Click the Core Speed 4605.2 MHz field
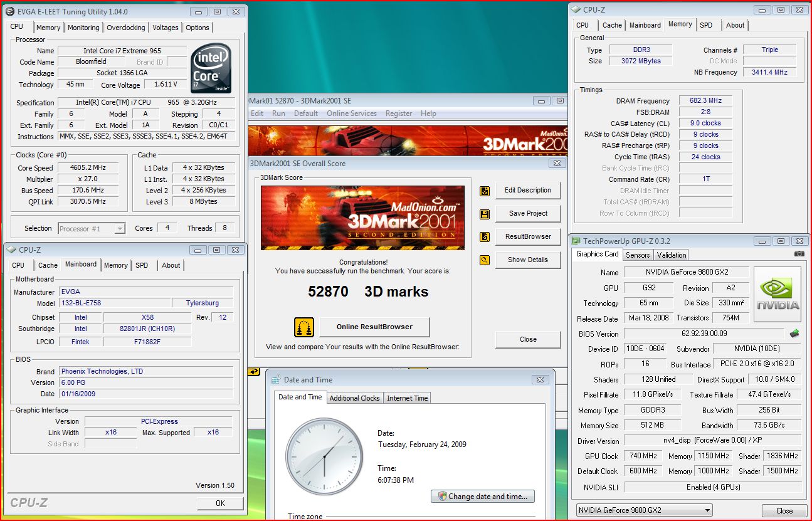The image size is (812, 521). coord(88,167)
